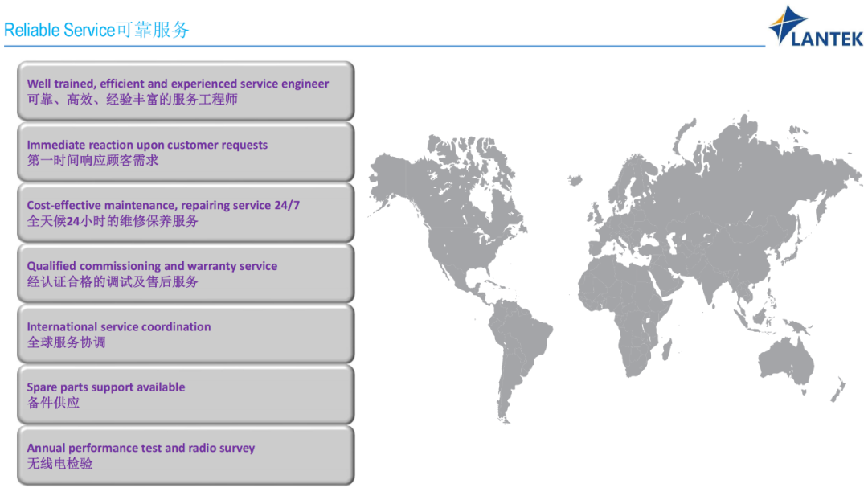Click the Chinese text '可靠、高效、经验丰富的服务工程师'
This screenshot has width=868, height=496.
[x=133, y=100]
